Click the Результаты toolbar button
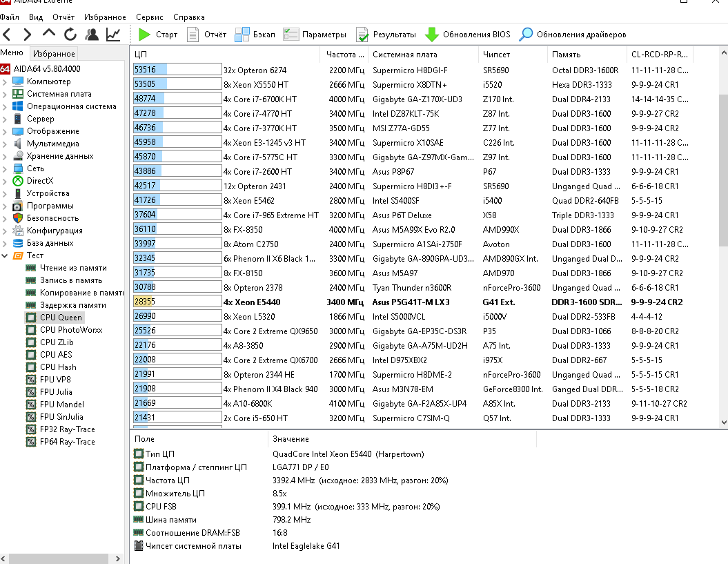The height and width of the screenshot is (564, 728). 386,35
